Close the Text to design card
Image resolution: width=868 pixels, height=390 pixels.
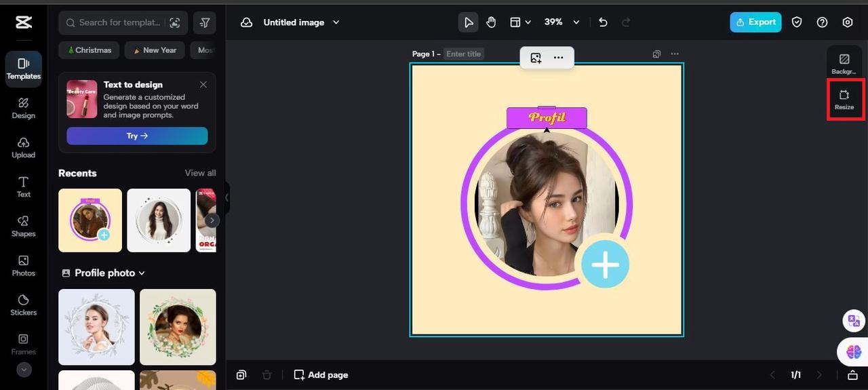point(203,85)
